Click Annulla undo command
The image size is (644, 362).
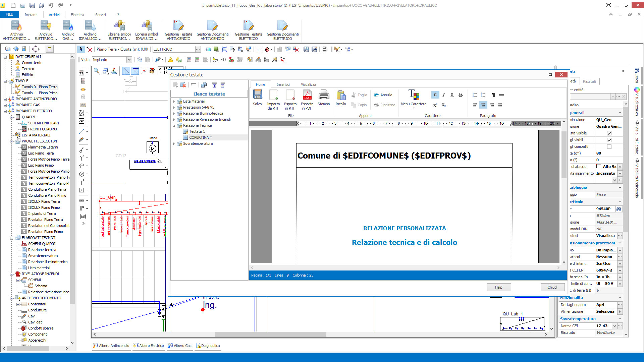click(x=383, y=95)
